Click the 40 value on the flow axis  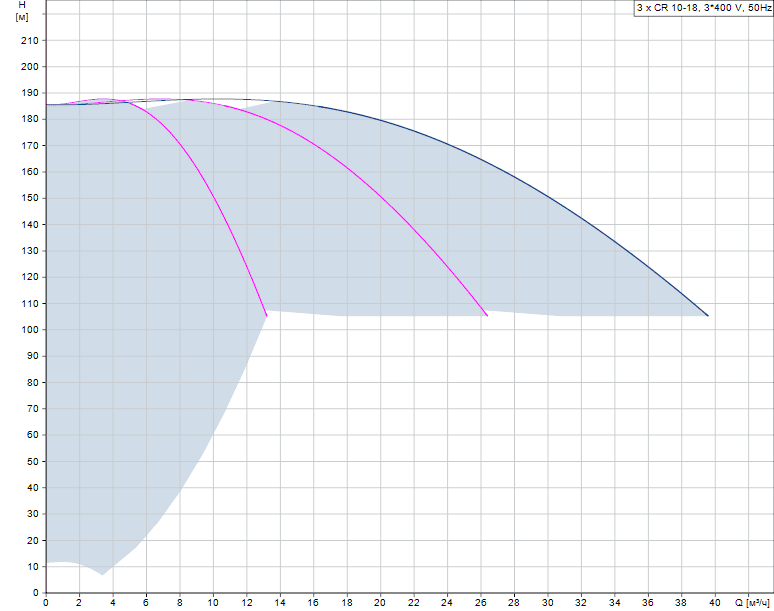(715, 603)
